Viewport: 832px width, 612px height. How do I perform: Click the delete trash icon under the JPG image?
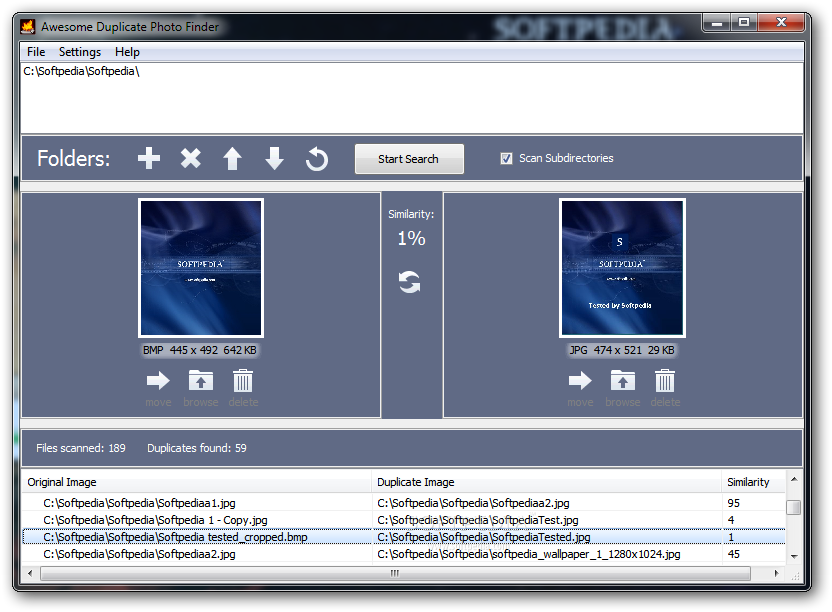665,381
